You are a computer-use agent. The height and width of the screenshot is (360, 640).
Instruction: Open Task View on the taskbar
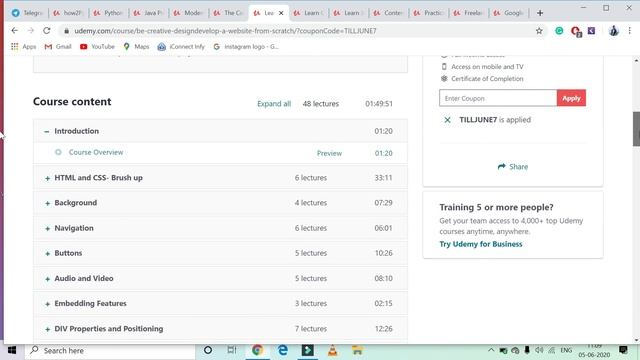pyautogui.click(x=232, y=350)
